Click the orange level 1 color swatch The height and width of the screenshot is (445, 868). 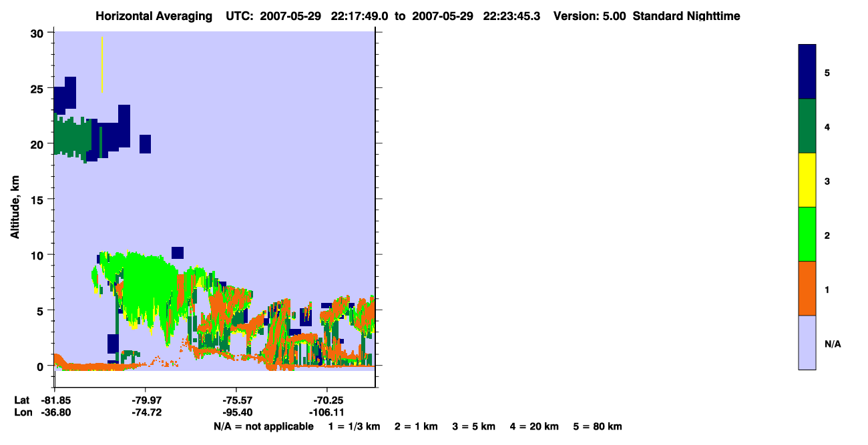tap(807, 288)
